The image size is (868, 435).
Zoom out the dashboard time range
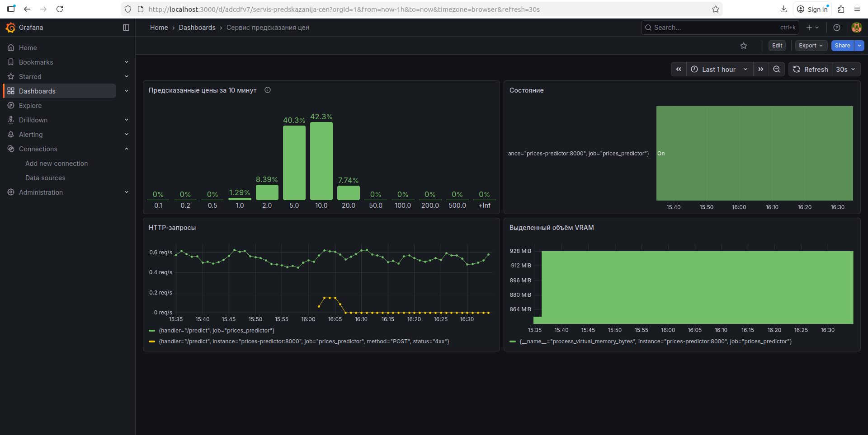777,69
